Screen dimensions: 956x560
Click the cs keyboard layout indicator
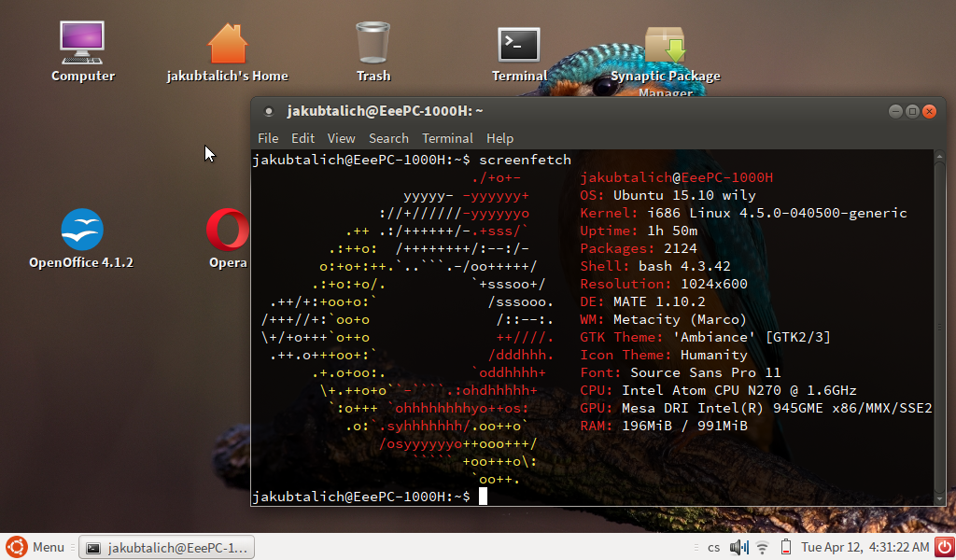[714, 547]
